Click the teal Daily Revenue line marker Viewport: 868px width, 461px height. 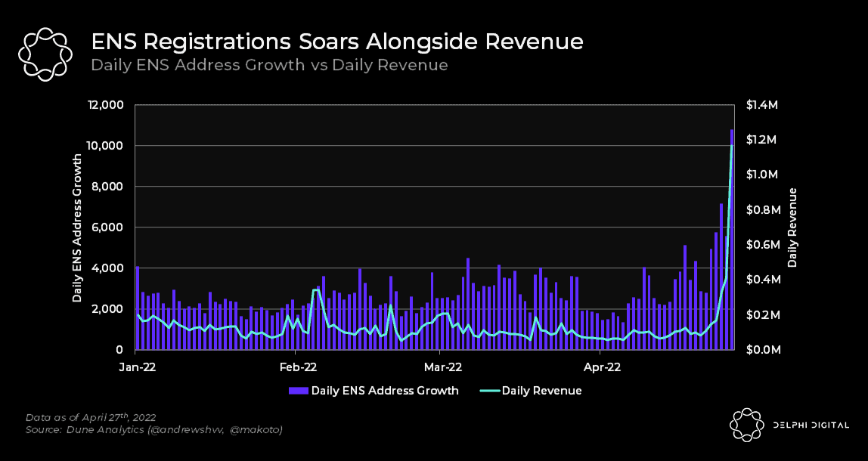pos(488,391)
